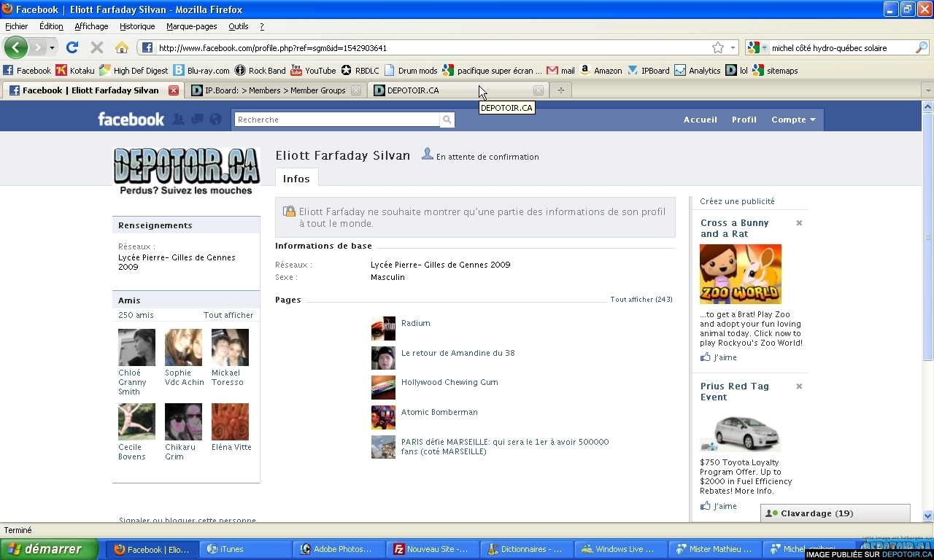
Task: Click the Zoo World ad image
Action: pyautogui.click(x=741, y=274)
